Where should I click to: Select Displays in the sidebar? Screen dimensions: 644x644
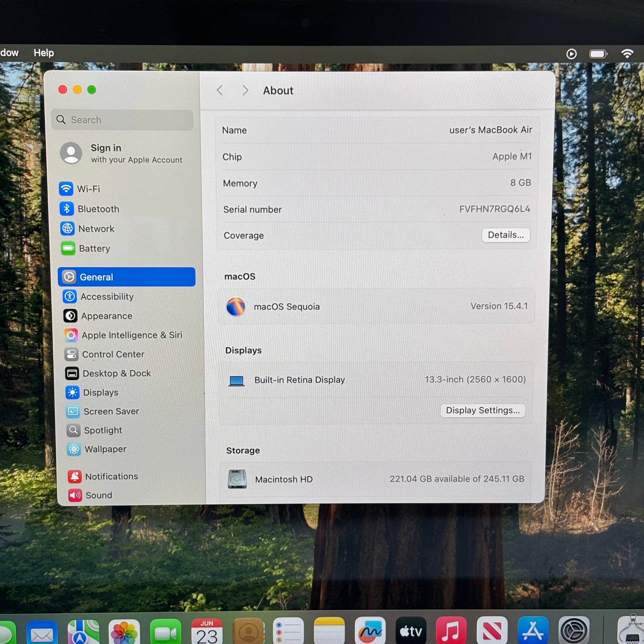92,392
